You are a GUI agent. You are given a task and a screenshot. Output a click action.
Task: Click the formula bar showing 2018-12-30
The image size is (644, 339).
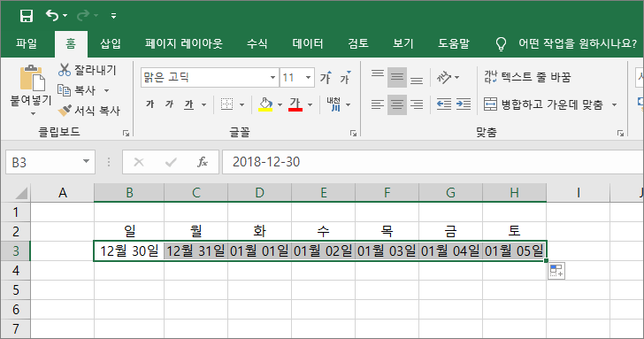tap(432, 162)
